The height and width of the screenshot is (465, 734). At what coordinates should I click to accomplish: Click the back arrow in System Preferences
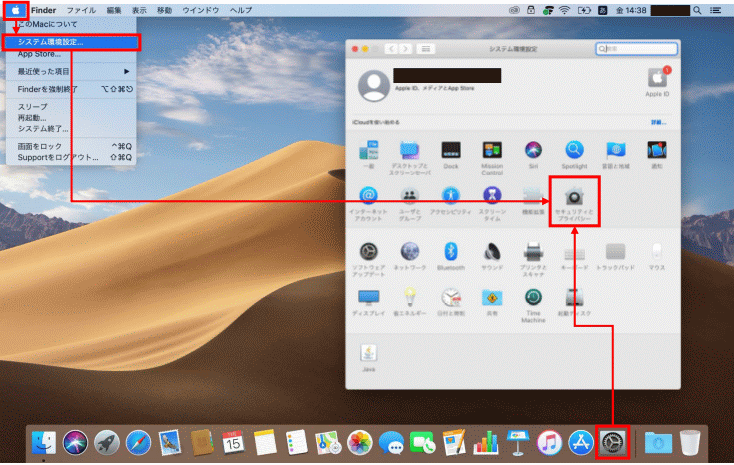pos(392,48)
